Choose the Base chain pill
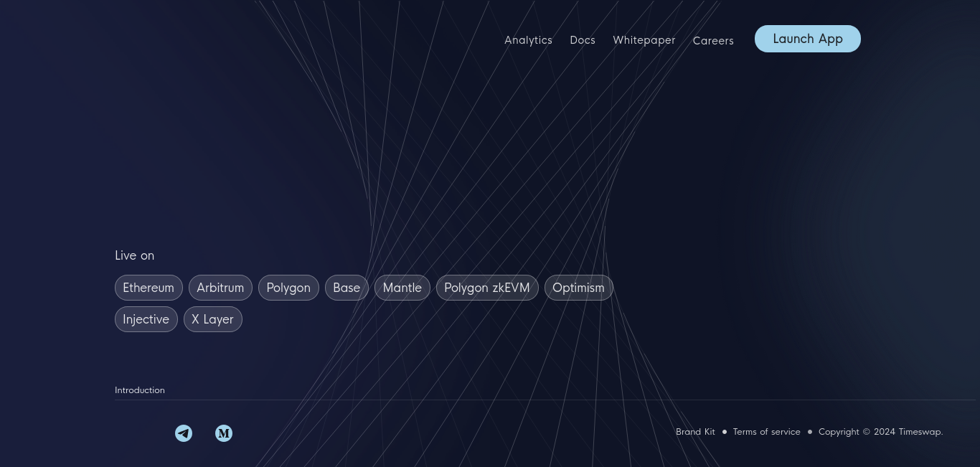This screenshot has height=467, width=980. pos(347,288)
